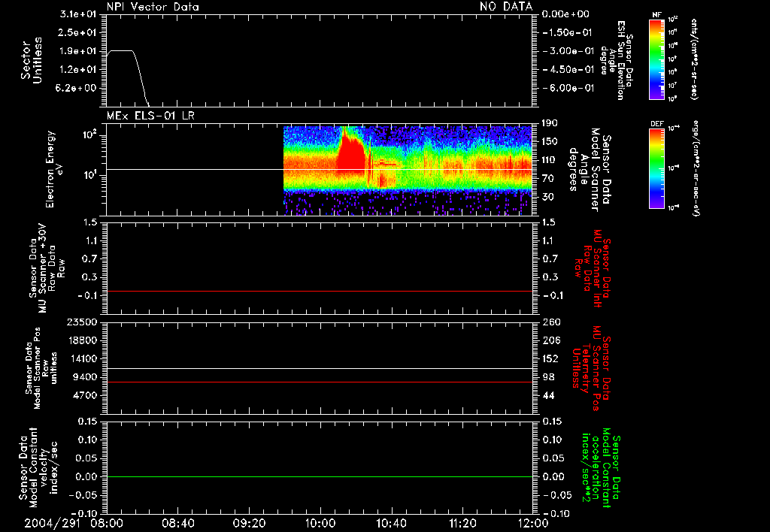Click the red saturated burst in electron spectrogram

tap(350, 156)
